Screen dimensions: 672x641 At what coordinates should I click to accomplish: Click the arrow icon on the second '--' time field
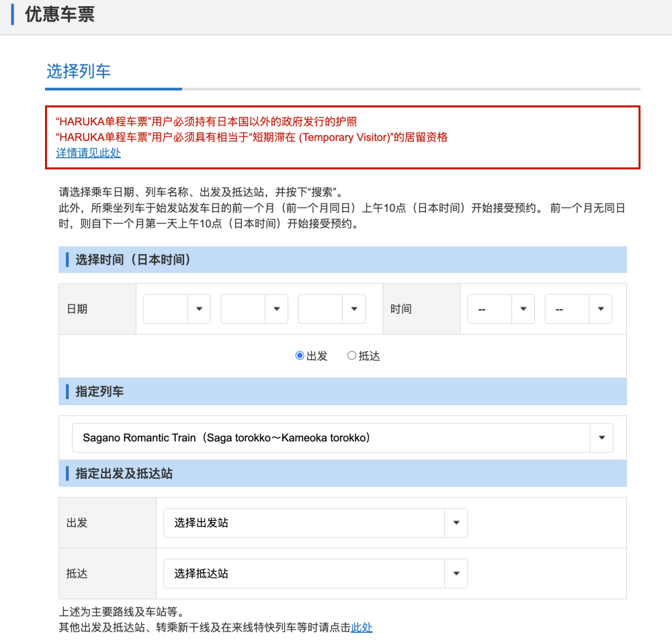pos(601,308)
